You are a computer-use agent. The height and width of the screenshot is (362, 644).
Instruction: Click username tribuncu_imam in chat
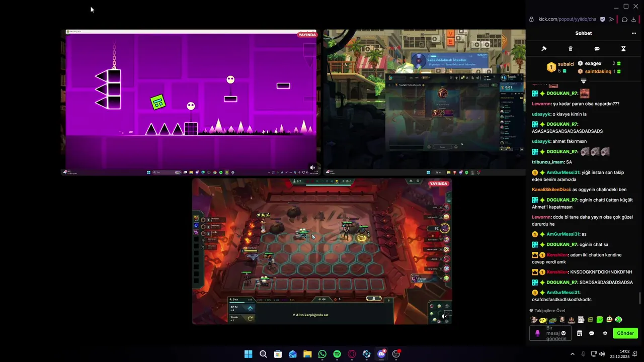click(x=548, y=162)
